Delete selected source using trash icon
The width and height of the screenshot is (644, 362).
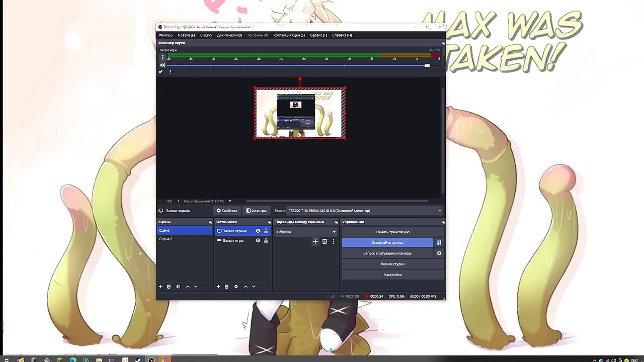pos(226,286)
